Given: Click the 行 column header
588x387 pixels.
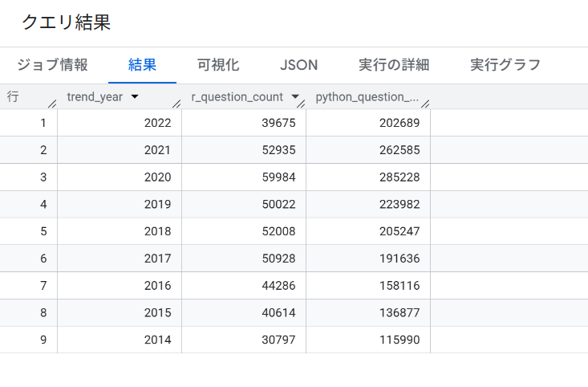Looking at the screenshot, I should (13, 97).
